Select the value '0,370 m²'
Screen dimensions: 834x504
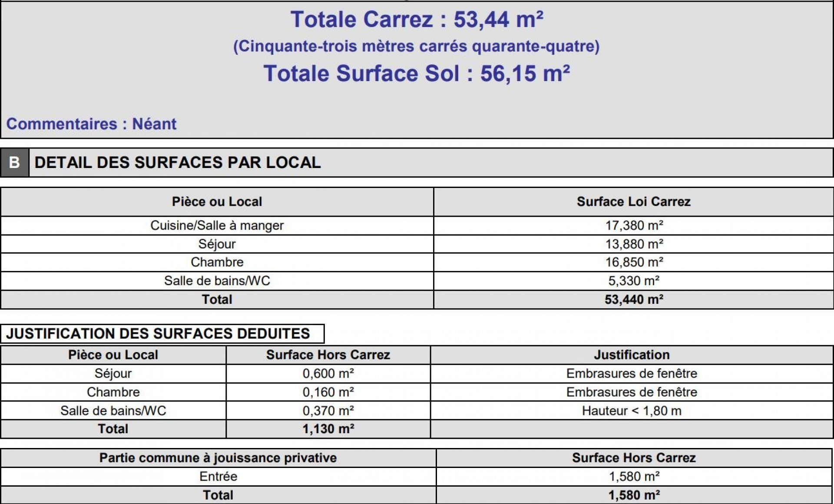[328, 411]
